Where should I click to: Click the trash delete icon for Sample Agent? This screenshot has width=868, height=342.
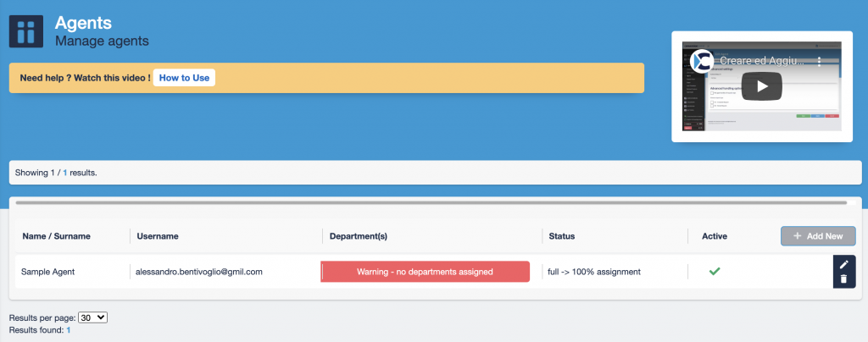[843, 279]
